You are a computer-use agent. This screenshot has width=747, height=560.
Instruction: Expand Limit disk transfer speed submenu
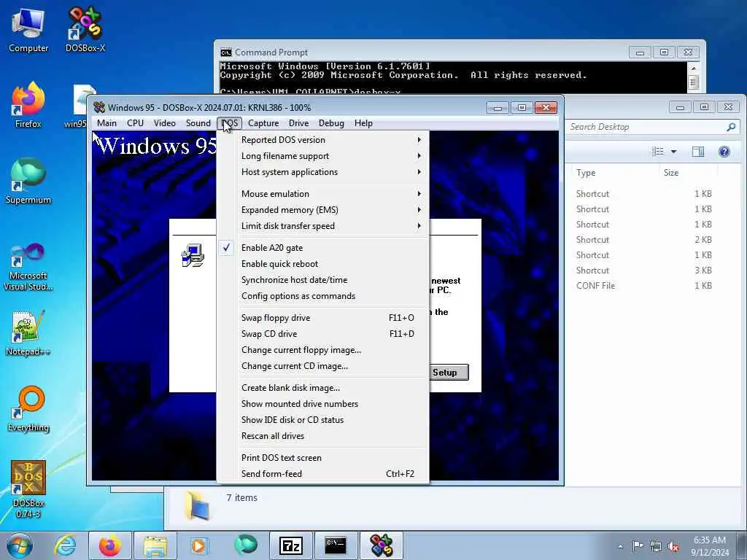point(322,226)
